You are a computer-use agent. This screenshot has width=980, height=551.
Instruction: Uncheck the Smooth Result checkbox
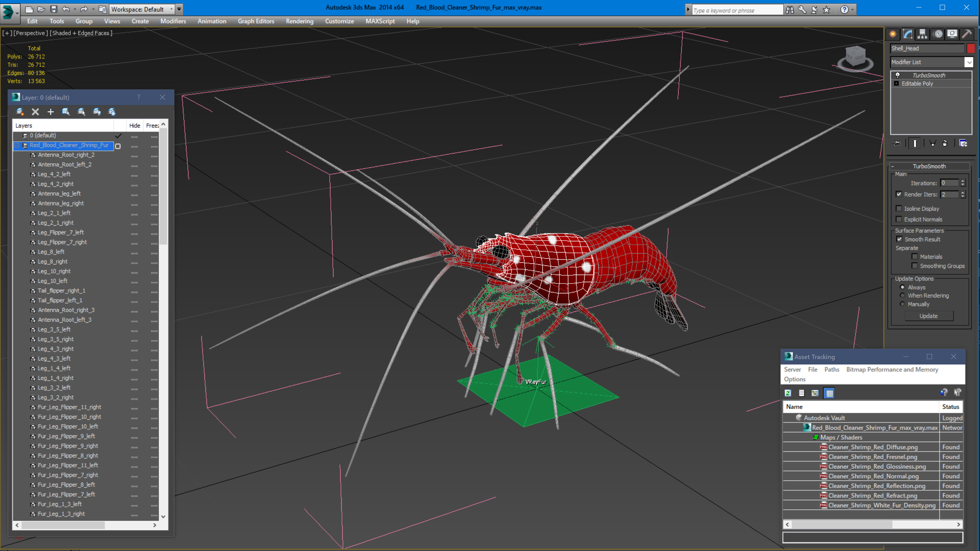(x=899, y=239)
